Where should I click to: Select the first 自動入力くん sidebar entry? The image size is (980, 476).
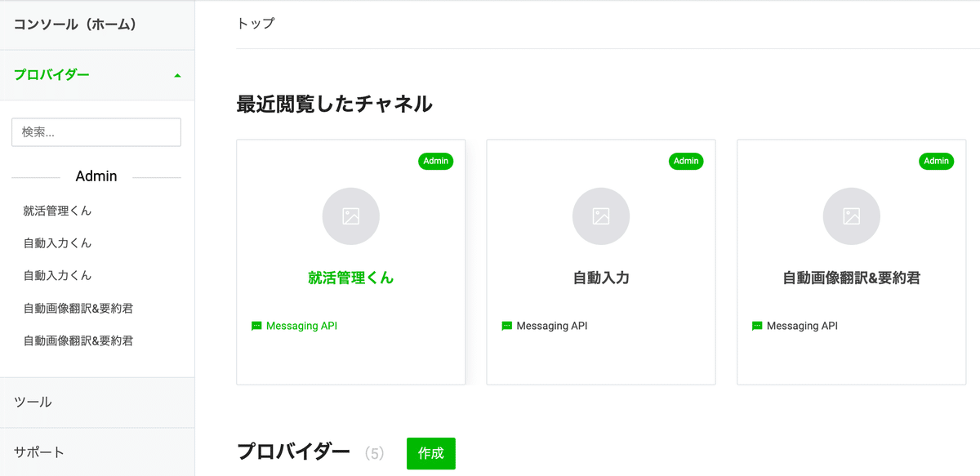[58, 243]
